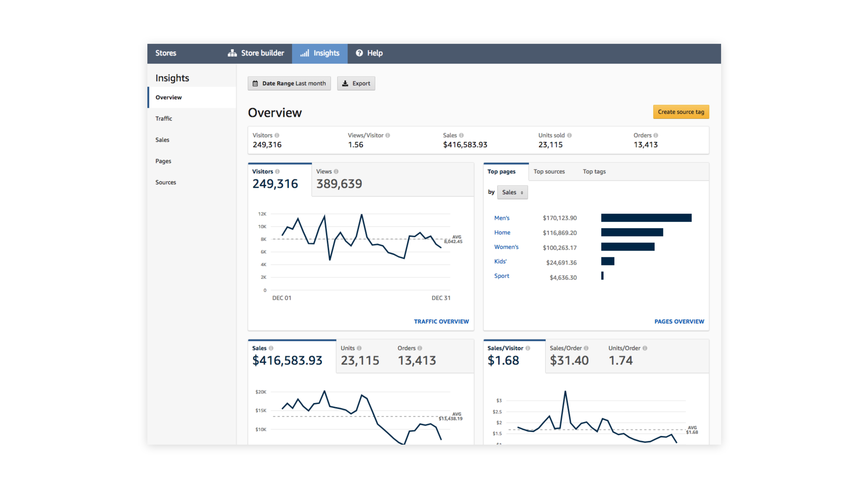Select the Views tab in traffic chart
Image resolution: width=868 pixels, height=488 pixels.
pyautogui.click(x=339, y=179)
